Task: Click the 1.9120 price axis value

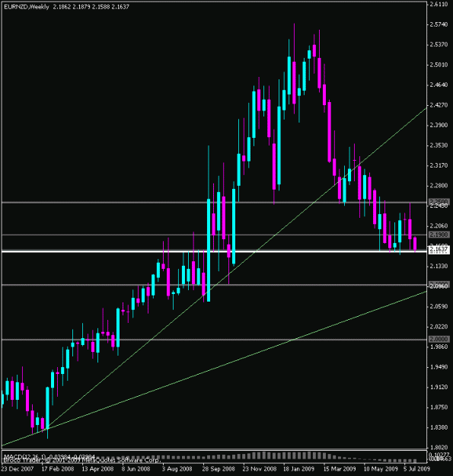Action: [x=439, y=387]
